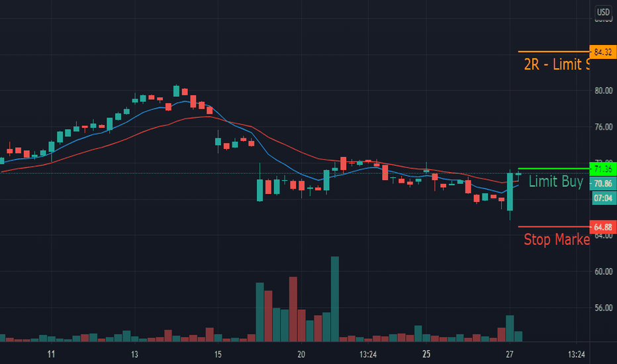Click the Stop Market text label

point(556,240)
